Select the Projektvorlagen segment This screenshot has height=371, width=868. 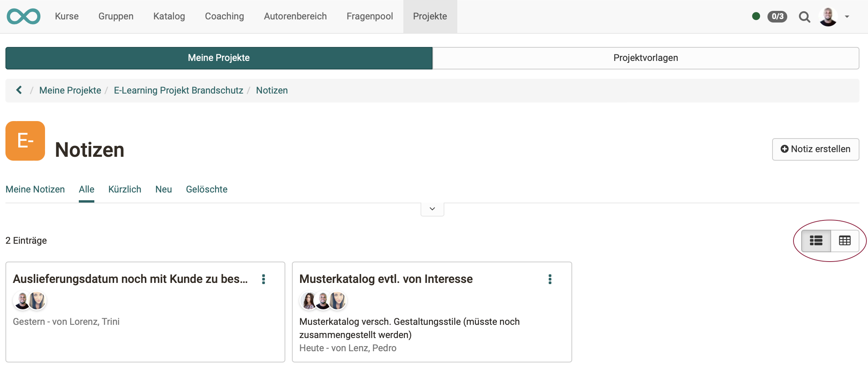(646, 58)
